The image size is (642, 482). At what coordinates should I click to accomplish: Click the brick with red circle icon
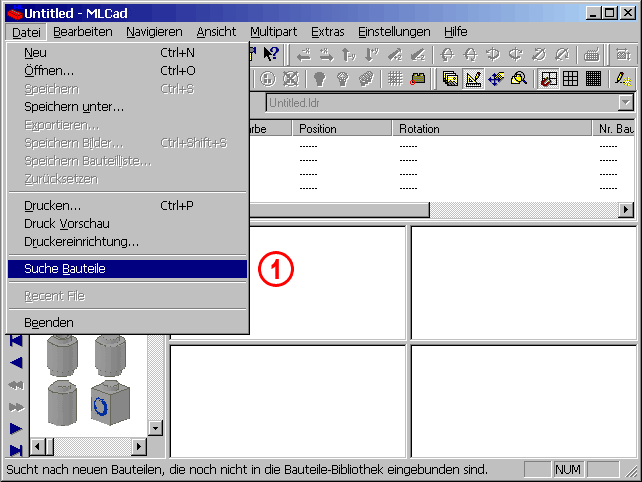[418, 79]
